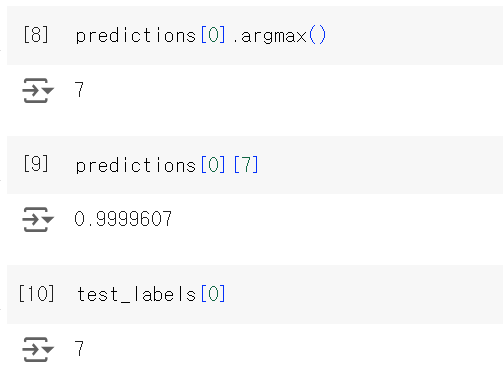Click the output toggle icon beside cell 10 result
Viewport: 503px width, 378px height.
pos(38,349)
